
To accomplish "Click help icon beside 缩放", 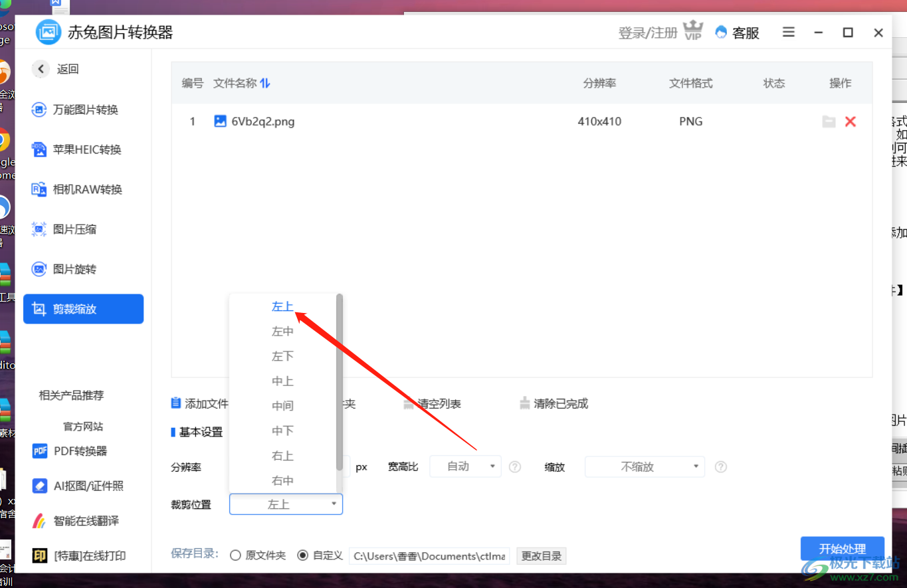I will (720, 467).
